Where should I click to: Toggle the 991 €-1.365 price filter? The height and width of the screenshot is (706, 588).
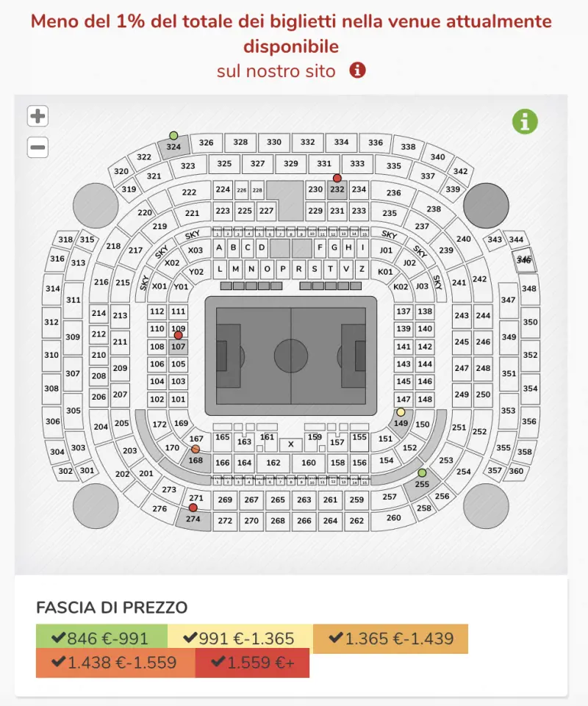click(240, 638)
